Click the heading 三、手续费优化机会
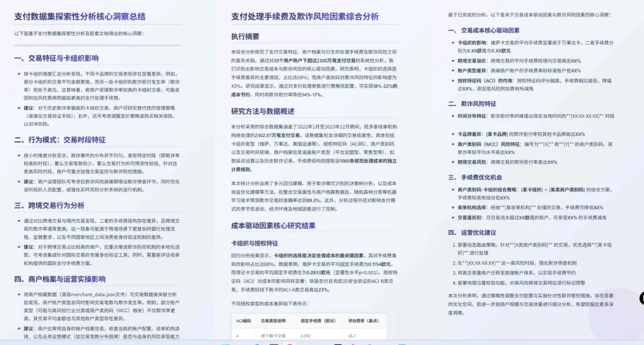This screenshot has height=345, width=644. (475, 177)
